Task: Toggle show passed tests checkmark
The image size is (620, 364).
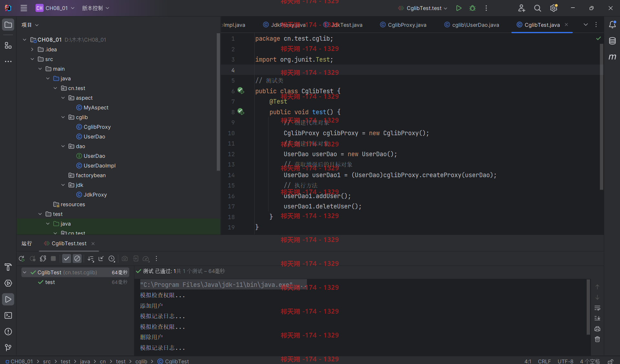Action: pyautogui.click(x=67, y=258)
